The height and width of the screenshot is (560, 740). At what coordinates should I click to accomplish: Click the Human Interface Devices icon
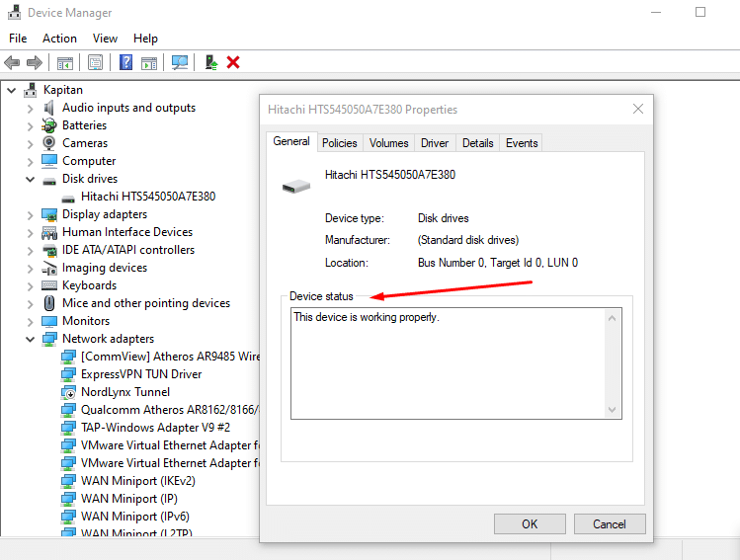click(49, 232)
